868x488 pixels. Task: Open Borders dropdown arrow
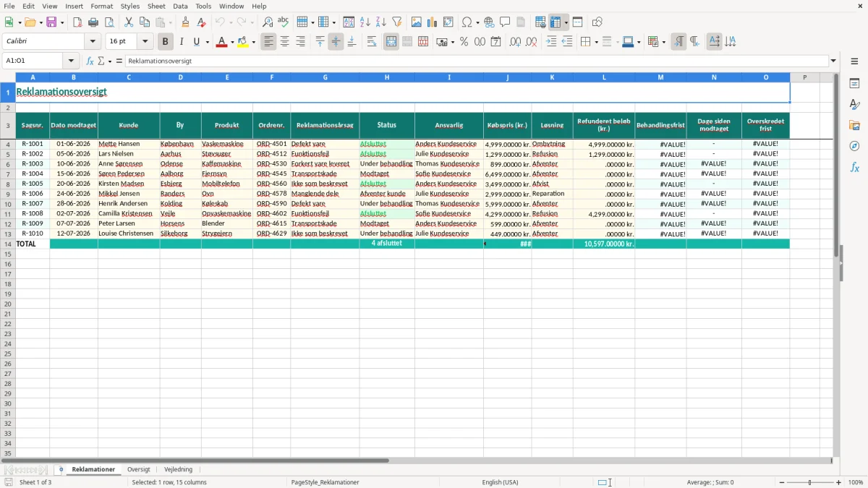595,42
